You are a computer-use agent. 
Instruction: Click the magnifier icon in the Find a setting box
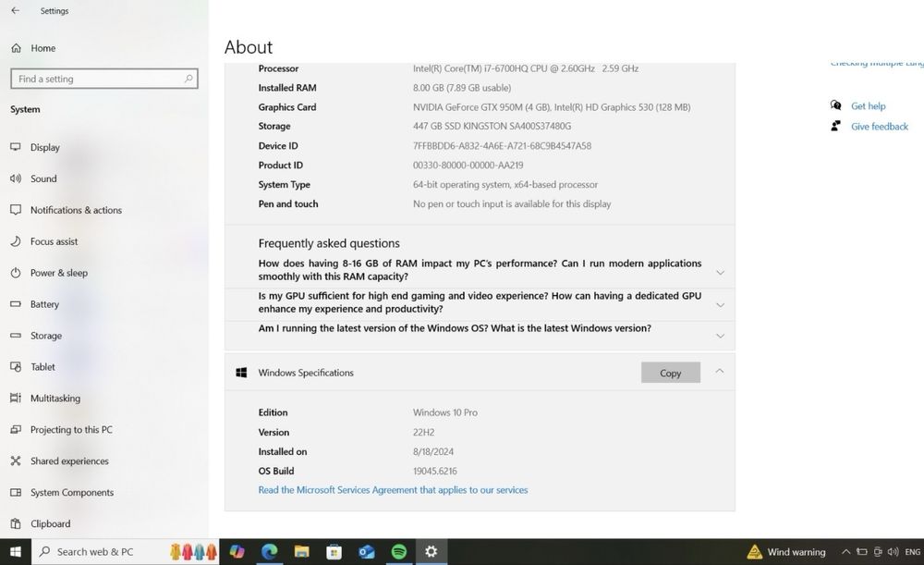(188, 79)
